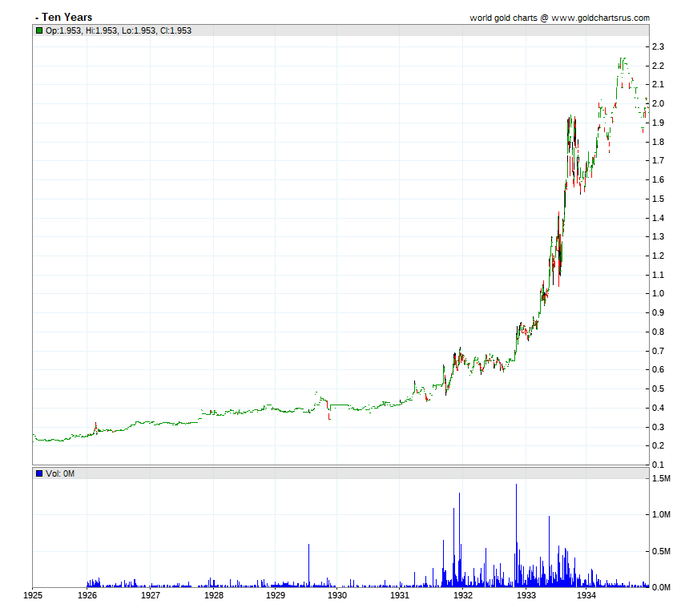Click the 1.0 price axis label
The image size is (681, 616).
coord(658,293)
